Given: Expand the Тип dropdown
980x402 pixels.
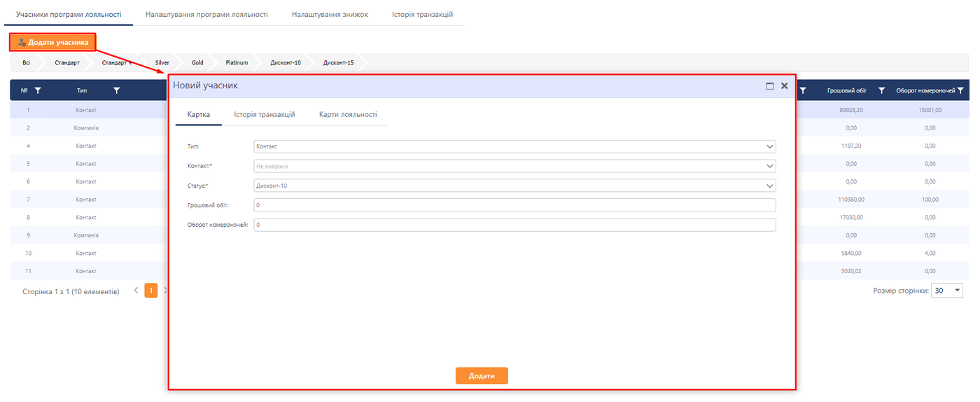Looking at the screenshot, I should [770, 147].
